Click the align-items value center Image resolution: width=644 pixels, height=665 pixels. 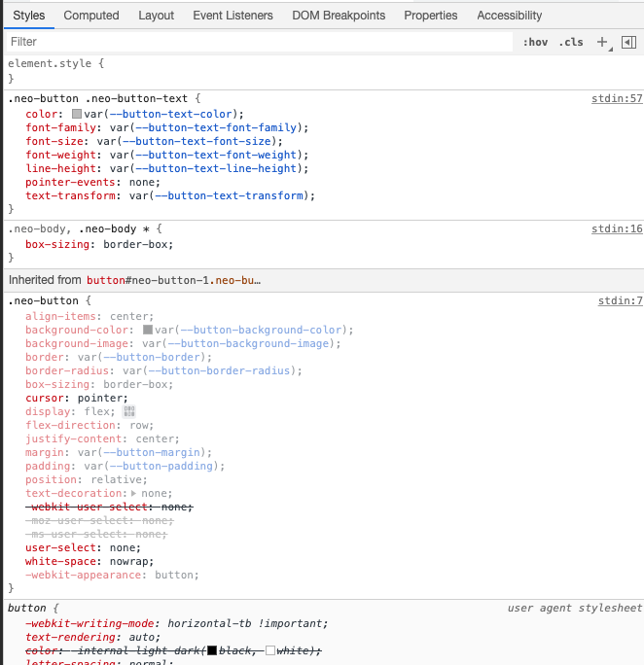point(129,316)
